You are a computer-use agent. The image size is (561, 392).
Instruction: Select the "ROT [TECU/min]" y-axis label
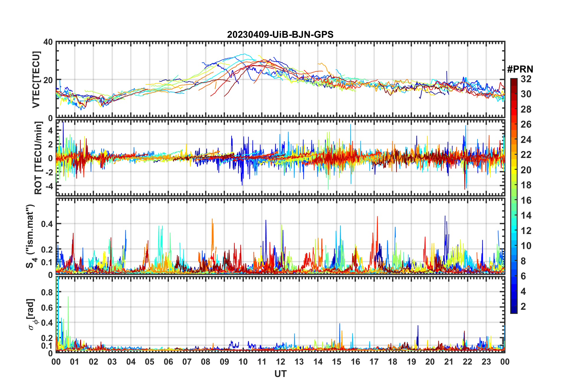[x=38, y=158]
